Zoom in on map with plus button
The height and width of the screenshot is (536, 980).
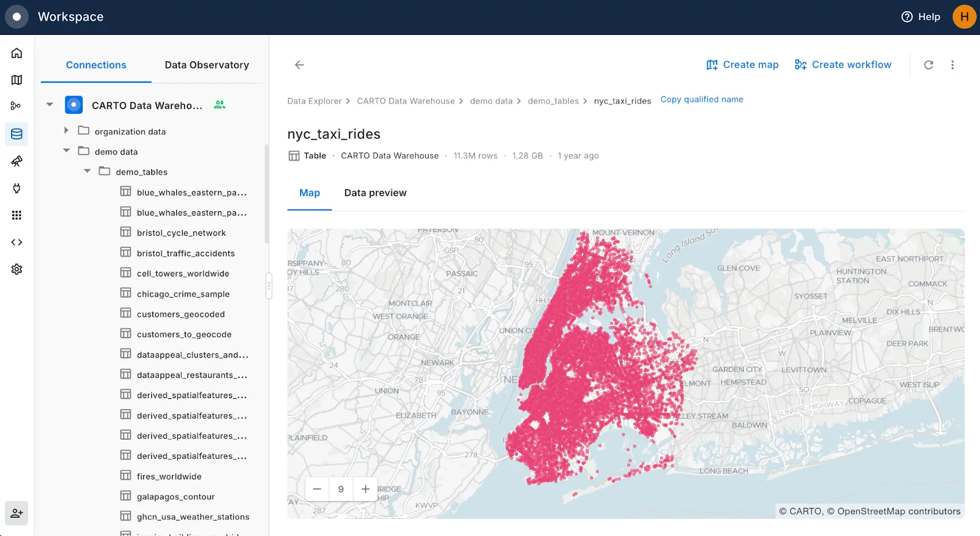point(365,489)
